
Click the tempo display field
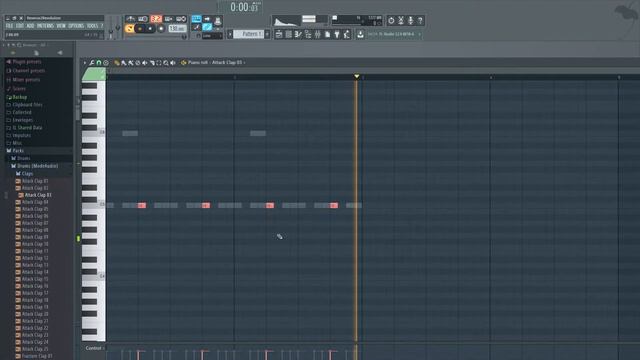click(x=178, y=29)
